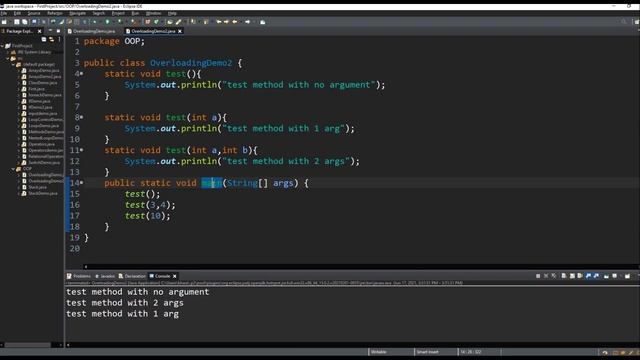Viewport: 640px width, 360px height.
Task: Select LoopsDemo.java in Package Explorer
Action: [43, 126]
